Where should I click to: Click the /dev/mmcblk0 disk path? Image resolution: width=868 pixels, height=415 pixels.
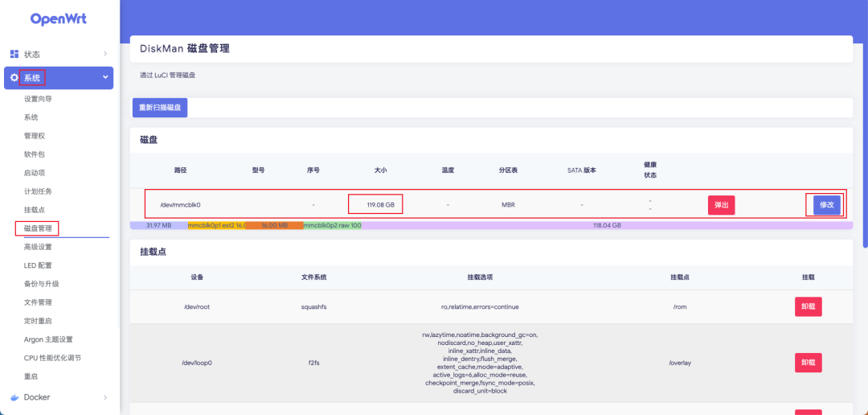tap(180, 204)
